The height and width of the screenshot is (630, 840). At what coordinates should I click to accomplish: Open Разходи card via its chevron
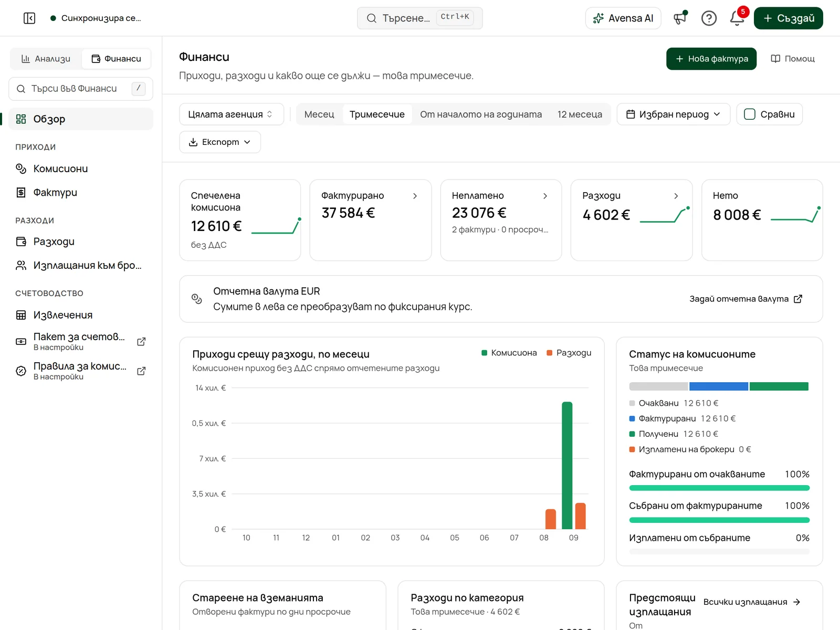point(676,196)
